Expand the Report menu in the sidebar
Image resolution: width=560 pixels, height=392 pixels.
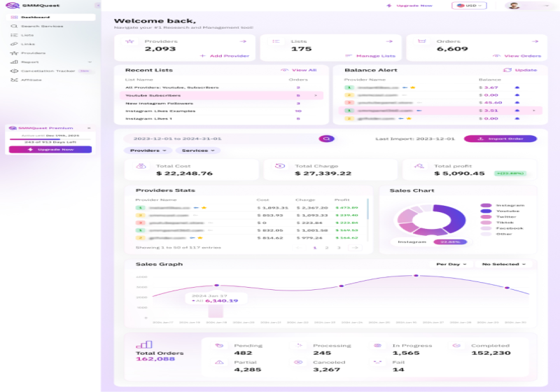pyautogui.click(x=90, y=62)
